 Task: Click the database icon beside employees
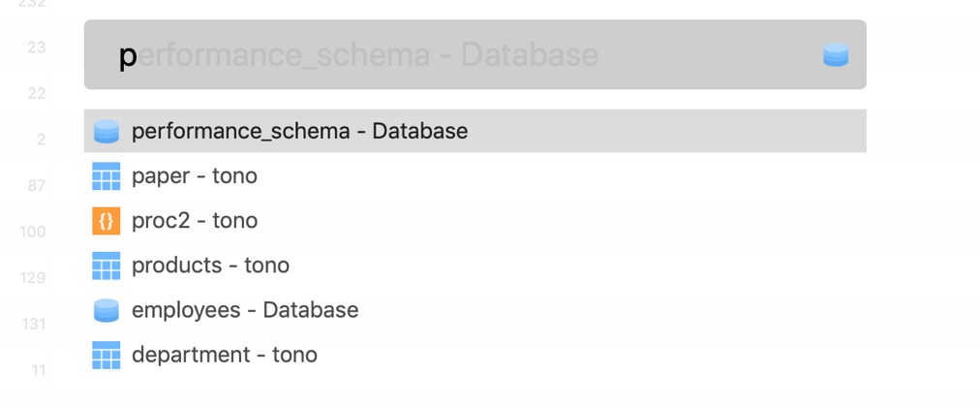(x=107, y=310)
